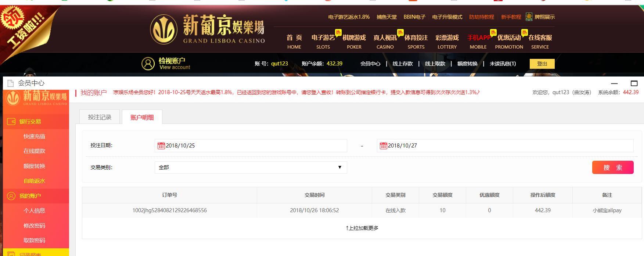Click the end date field 2018/10/27
Screen dimensions: 644x256
(505, 146)
